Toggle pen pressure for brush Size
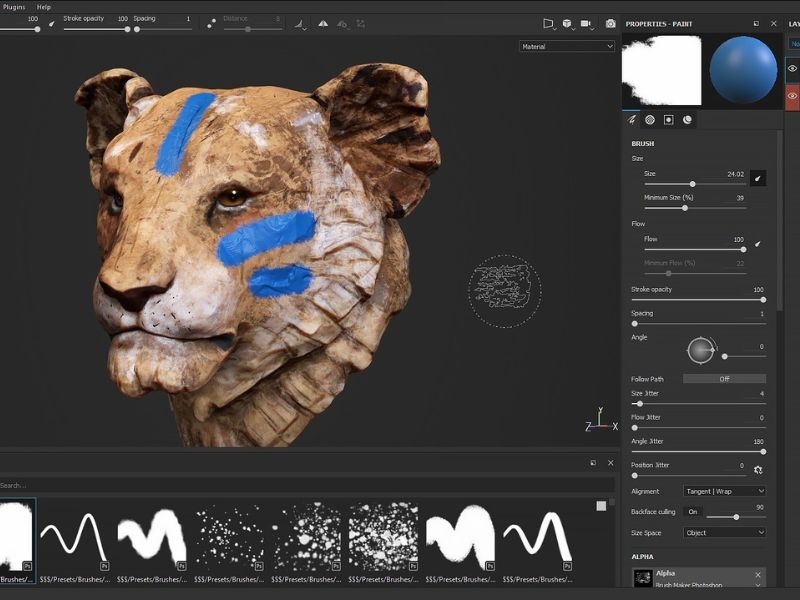The width and height of the screenshot is (800, 600). pyautogui.click(x=758, y=178)
